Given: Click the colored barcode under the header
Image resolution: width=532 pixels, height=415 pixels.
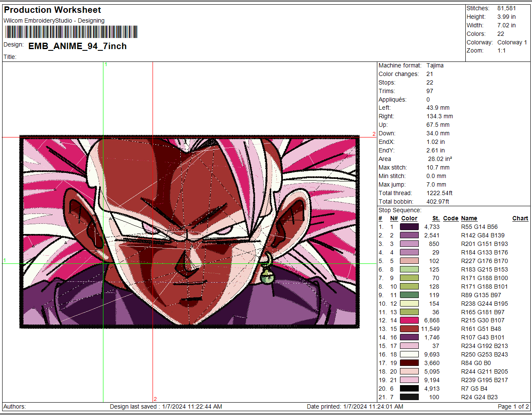Looking at the screenshot, I should pyautogui.click(x=71, y=32).
